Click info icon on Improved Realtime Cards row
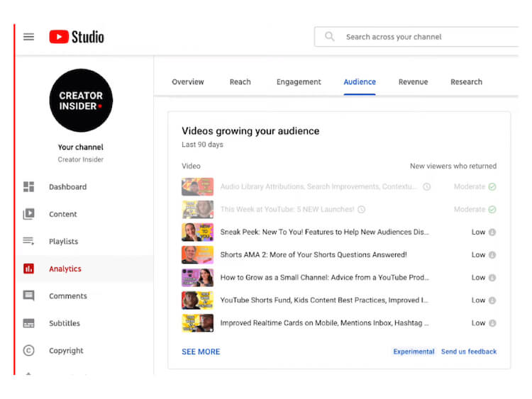Screen dimensions: 532x399 (x=492, y=323)
